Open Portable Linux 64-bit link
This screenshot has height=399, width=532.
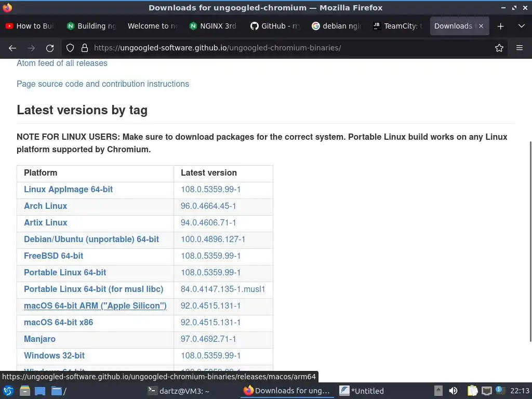pos(65,272)
